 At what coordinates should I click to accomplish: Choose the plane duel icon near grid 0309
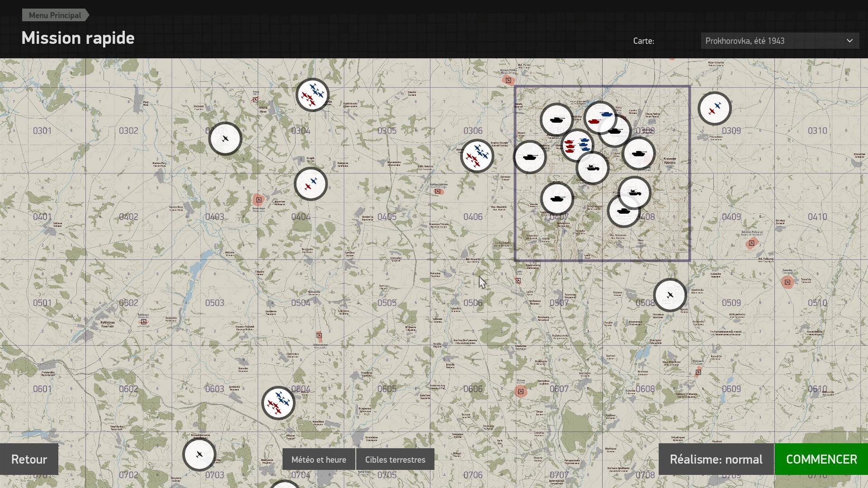click(x=714, y=108)
